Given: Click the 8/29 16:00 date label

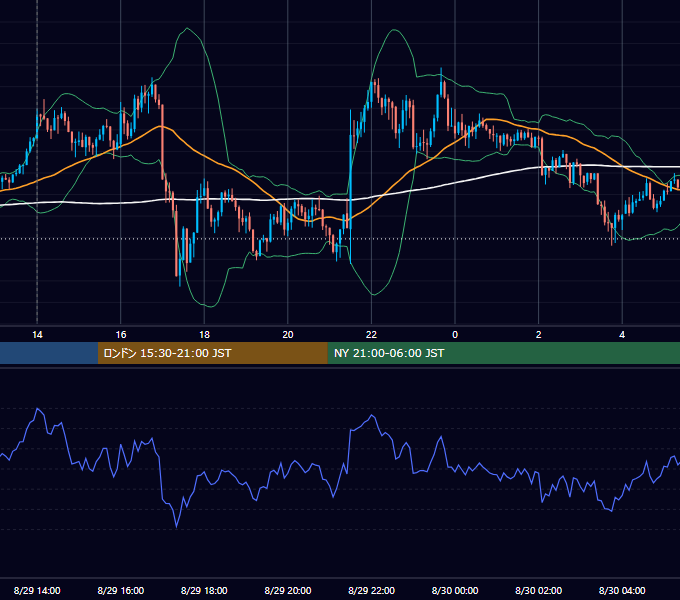Looking at the screenshot, I should pyautogui.click(x=121, y=590).
